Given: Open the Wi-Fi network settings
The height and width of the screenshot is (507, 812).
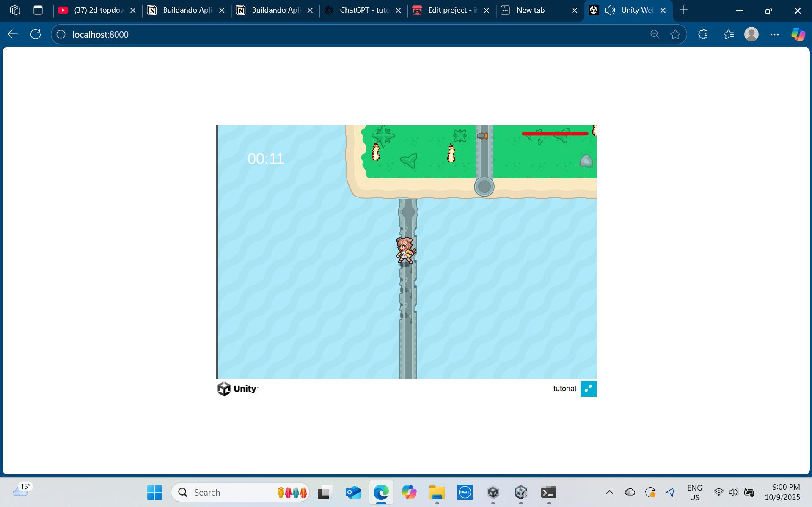Looking at the screenshot, I should [x=718, y=492].
